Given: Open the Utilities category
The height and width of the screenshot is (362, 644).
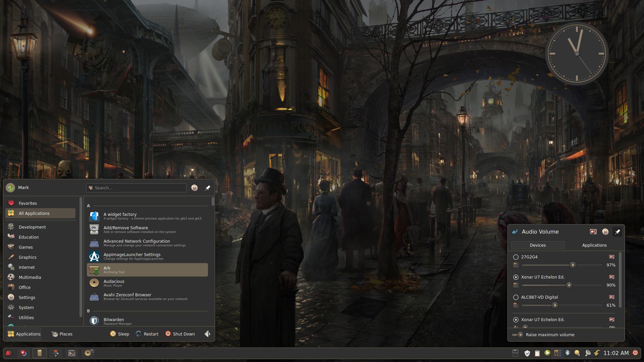Looking at the screenshot, I should (x=40, y=317).
